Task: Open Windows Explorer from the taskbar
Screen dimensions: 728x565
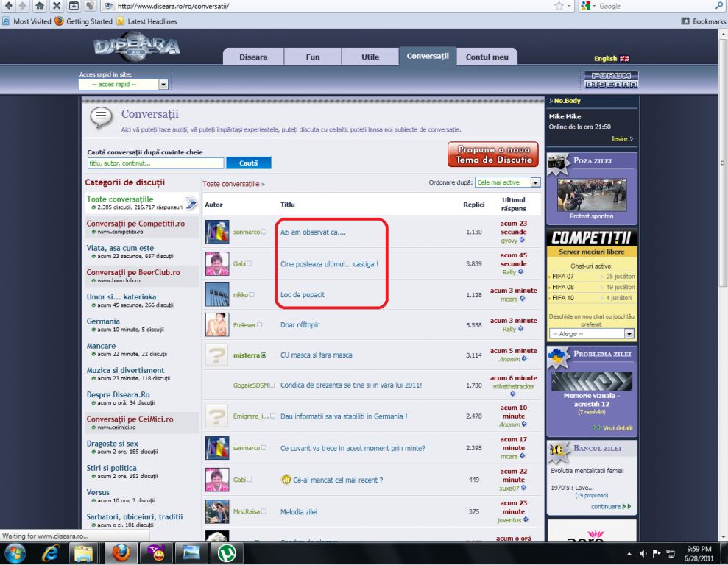Action: coord(84,553)
